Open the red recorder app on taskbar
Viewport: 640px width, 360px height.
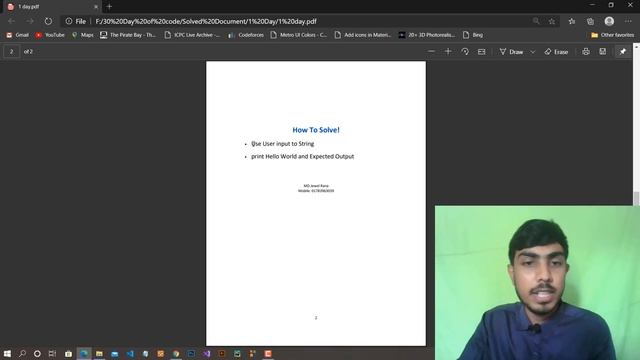pyautogui.click(x=268, y=353)
